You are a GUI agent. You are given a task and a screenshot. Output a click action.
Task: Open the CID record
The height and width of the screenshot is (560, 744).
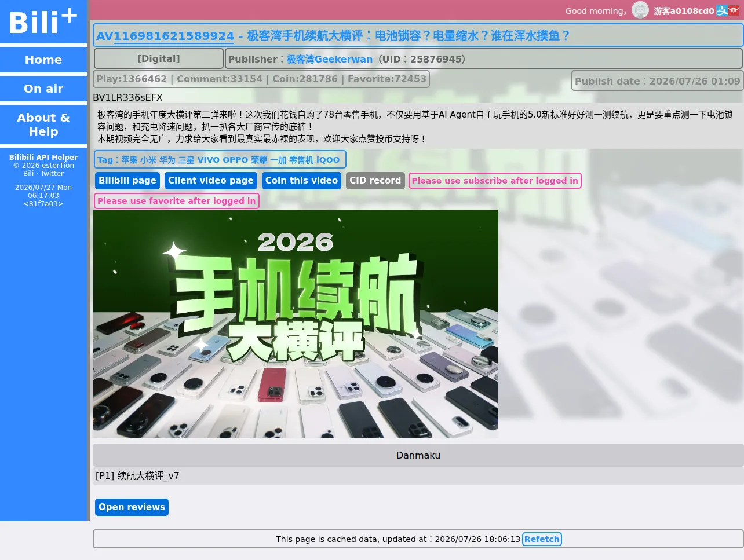pyautogui.click(x=375, y=181)
